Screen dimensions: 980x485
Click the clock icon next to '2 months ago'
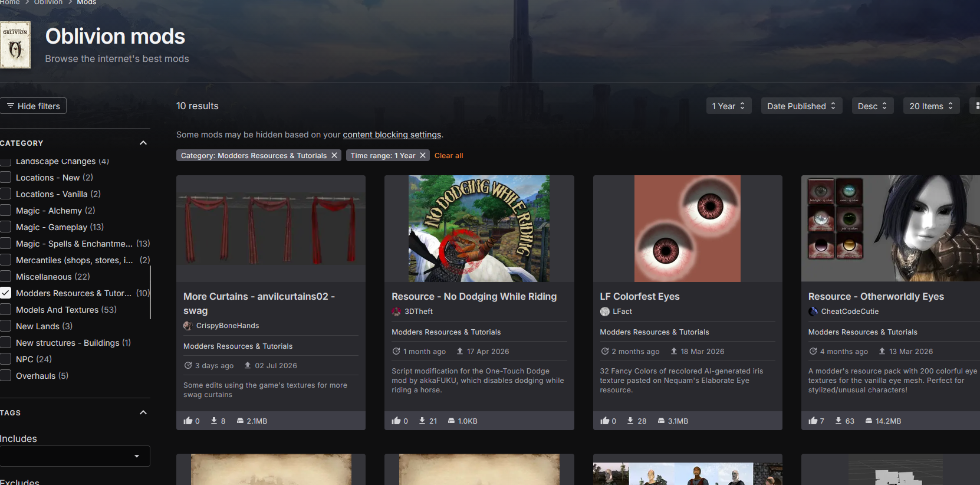(605, 351)
